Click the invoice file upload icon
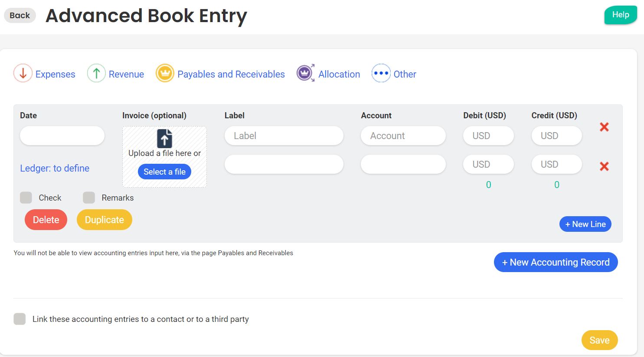 (164, 139)
